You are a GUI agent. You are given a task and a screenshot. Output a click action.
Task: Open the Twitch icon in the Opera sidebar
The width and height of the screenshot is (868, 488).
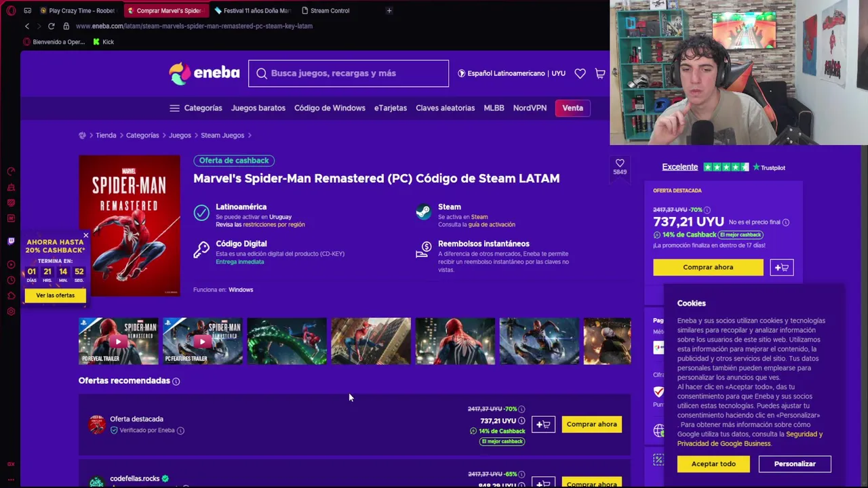[x=11, y=241]
